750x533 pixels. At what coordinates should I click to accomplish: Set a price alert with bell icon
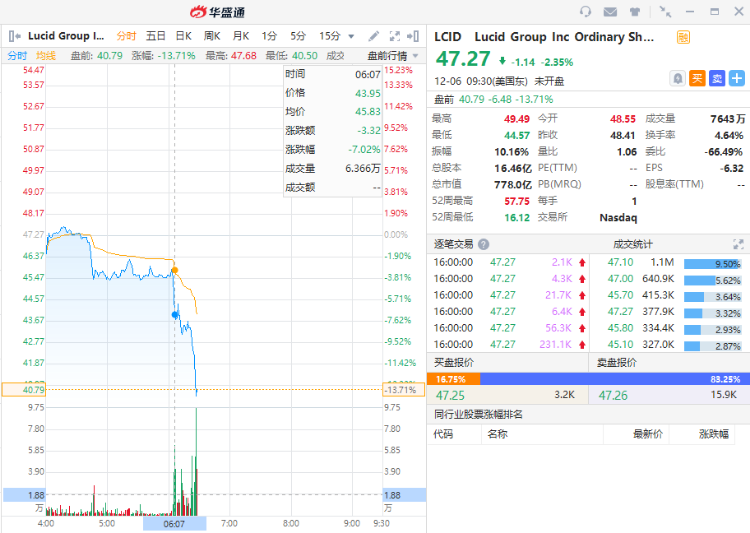(677, 78)
